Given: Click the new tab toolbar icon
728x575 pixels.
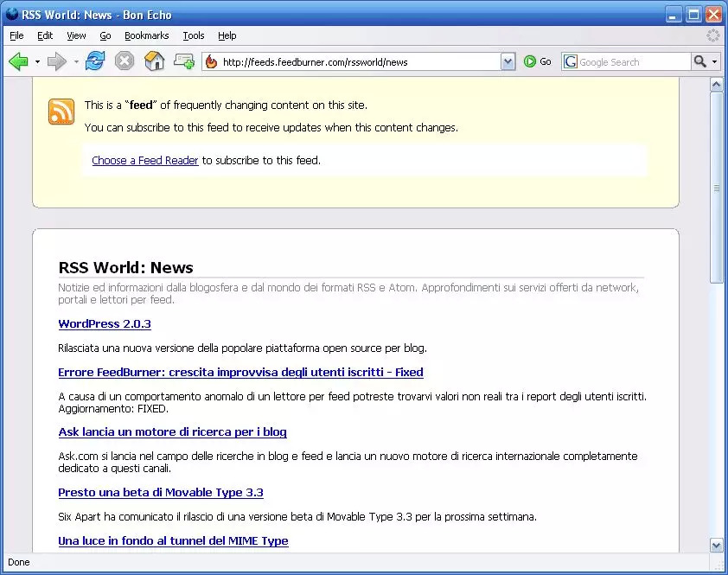Looking at the screenshot, I should tap(183, 61).
